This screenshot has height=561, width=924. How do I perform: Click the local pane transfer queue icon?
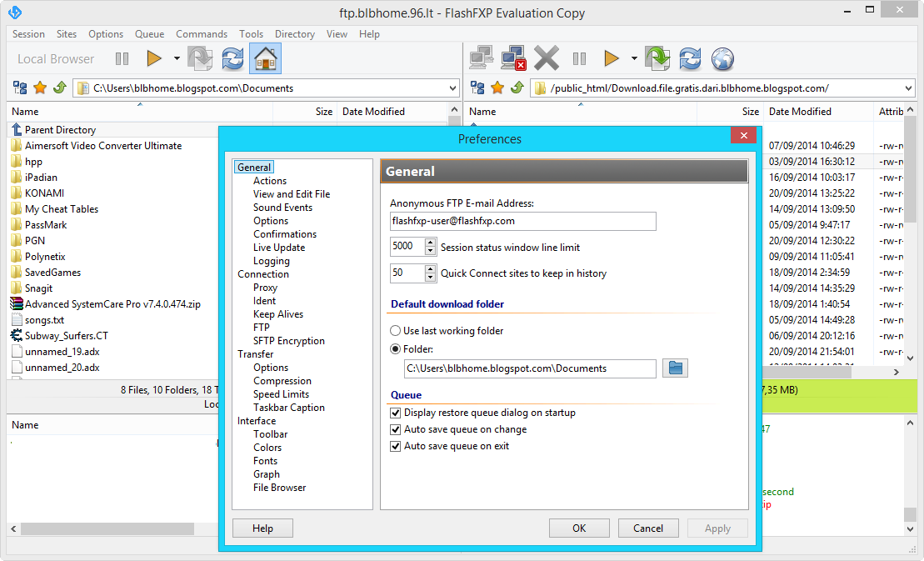pos(200,59)
